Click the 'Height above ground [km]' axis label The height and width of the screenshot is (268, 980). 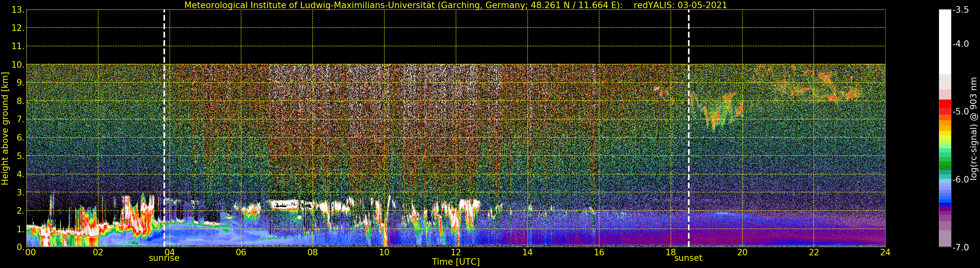(5, 128)
